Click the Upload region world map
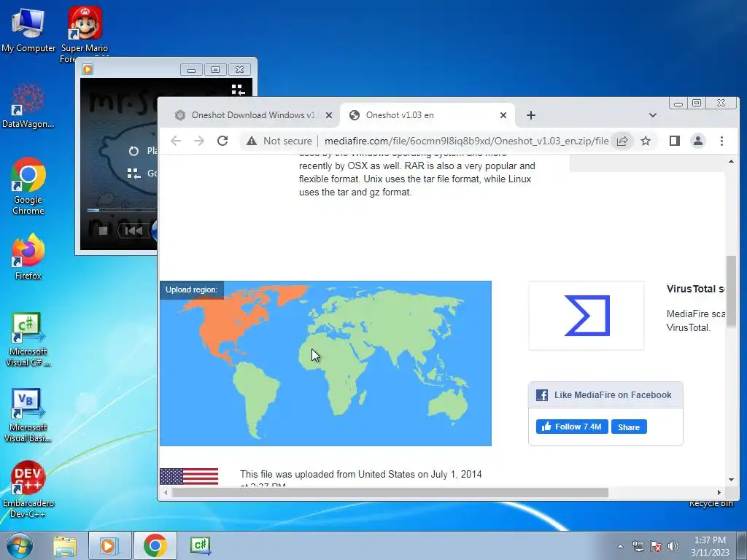 tap(325, 363)
